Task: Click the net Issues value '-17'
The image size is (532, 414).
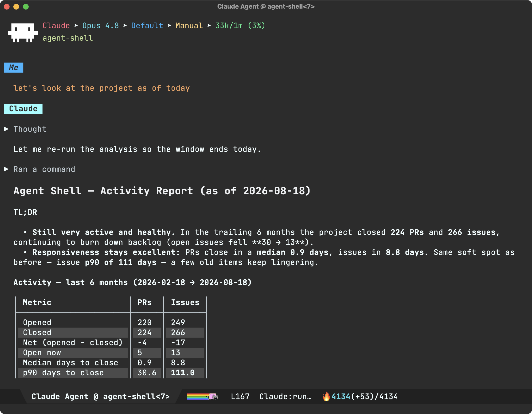Action: [x=178, y=342]
